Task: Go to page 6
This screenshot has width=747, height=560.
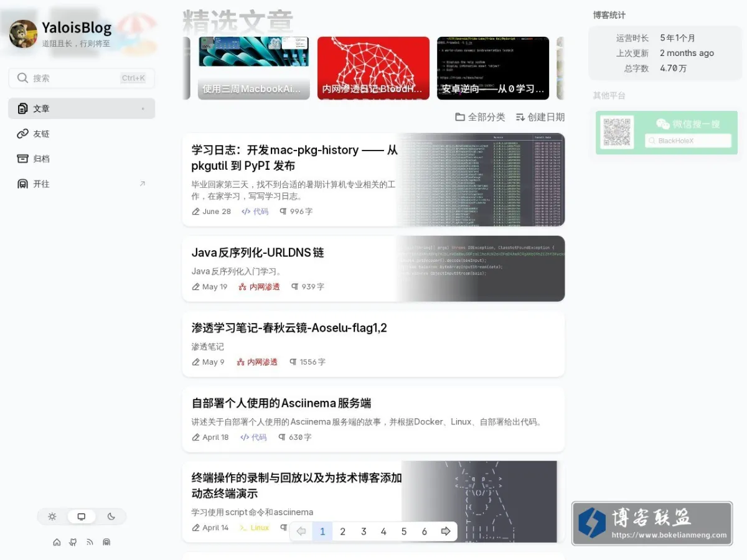Action: [x=425, y=531]
